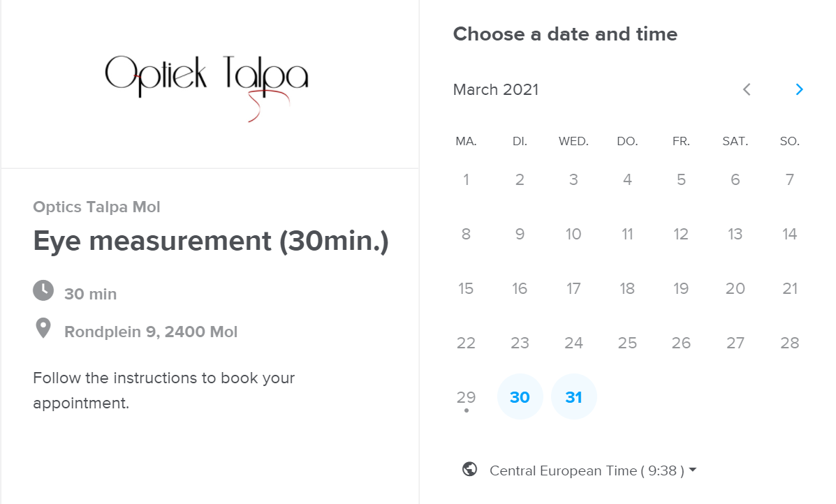This screenshot has height=504, width=836.
Task: Click the March 2021 month label
Action: tap(496, 89)
